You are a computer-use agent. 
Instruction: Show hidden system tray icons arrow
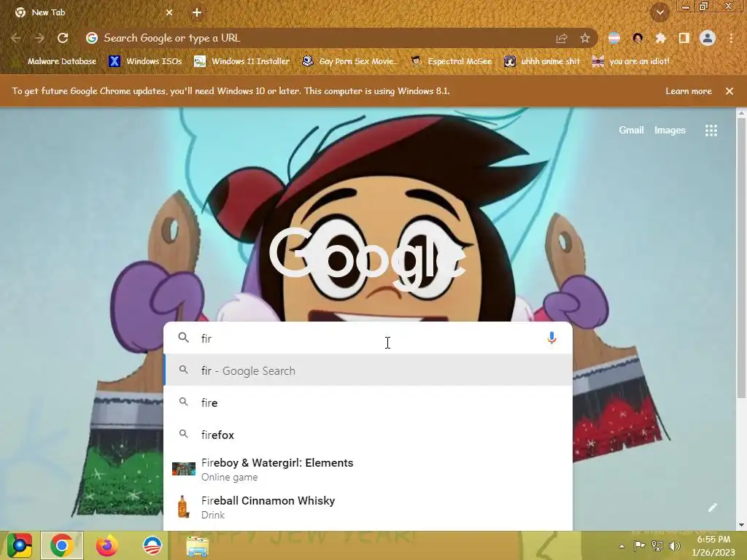coord(622,546)
